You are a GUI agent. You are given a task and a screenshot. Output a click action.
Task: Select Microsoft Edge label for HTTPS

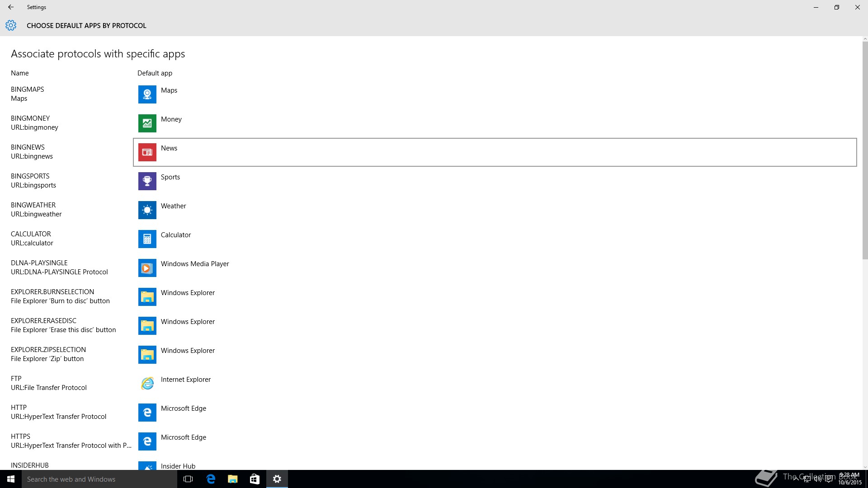(x=184, y=437)
